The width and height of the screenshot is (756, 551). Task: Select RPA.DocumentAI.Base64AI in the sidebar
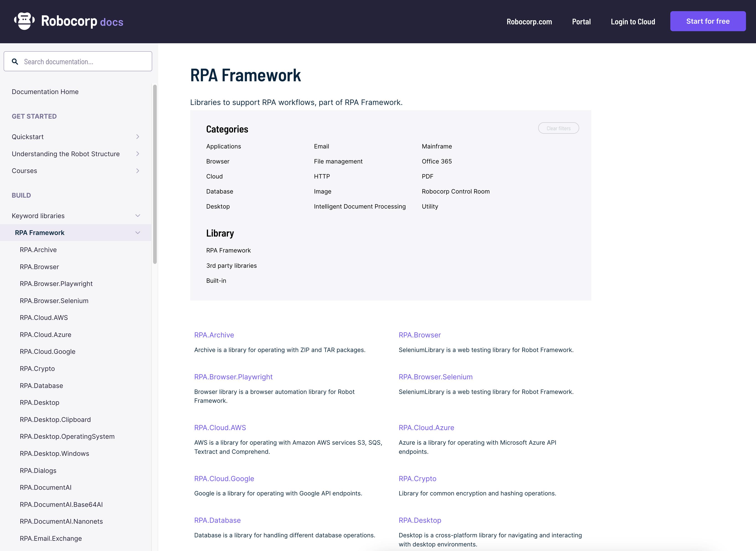(x=61, y=505)
